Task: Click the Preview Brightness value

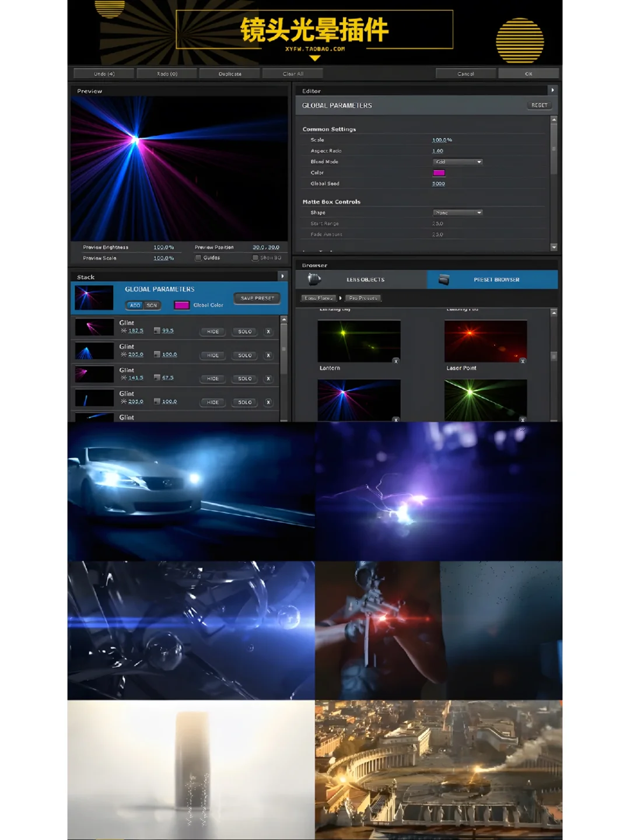Action: point(163,247)
